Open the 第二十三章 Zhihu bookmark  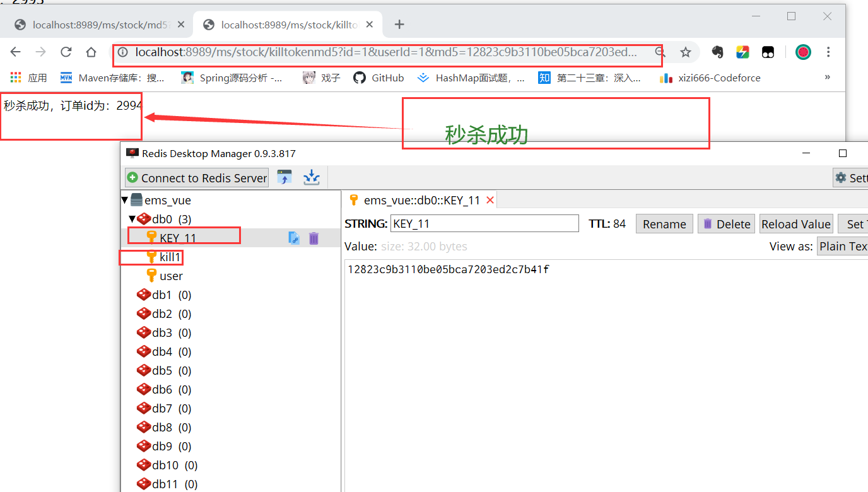(590, 78)
